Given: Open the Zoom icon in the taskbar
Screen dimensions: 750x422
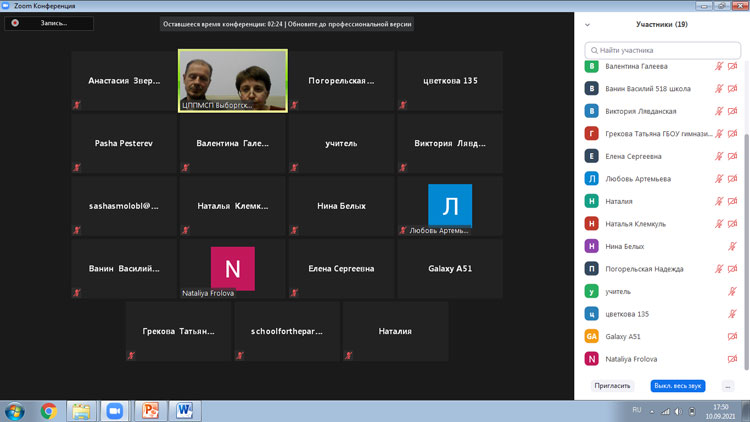Looking at the screenshot, I should pos(114,411).
